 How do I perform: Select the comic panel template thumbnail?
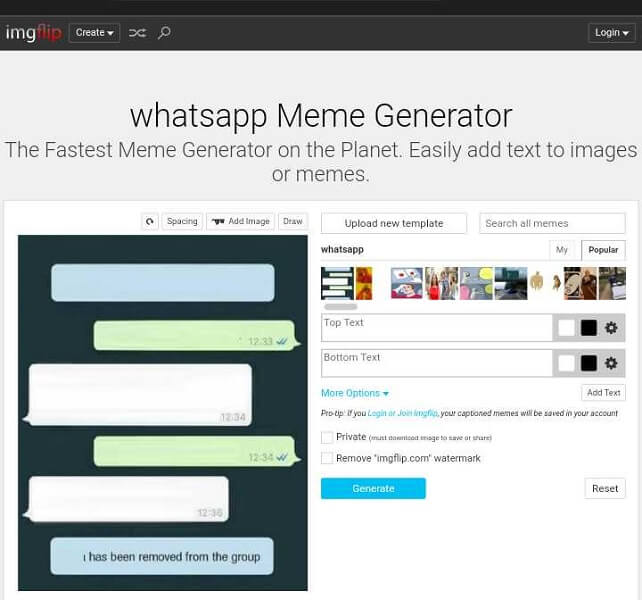pyautogui.click(x=407, y=283)
